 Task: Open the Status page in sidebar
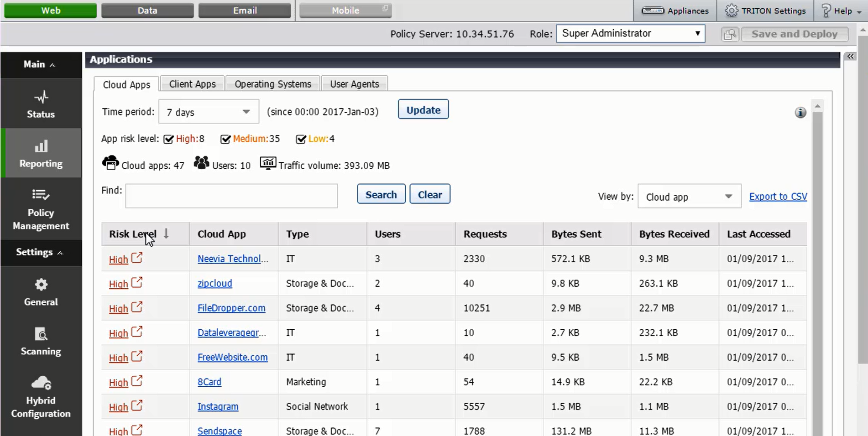click(x=41, y=104)
